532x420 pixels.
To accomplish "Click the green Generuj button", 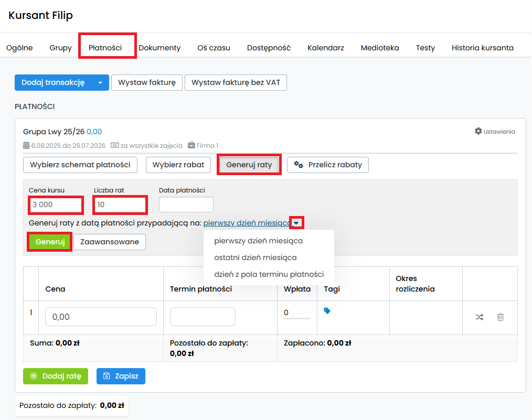I will 49,242.
